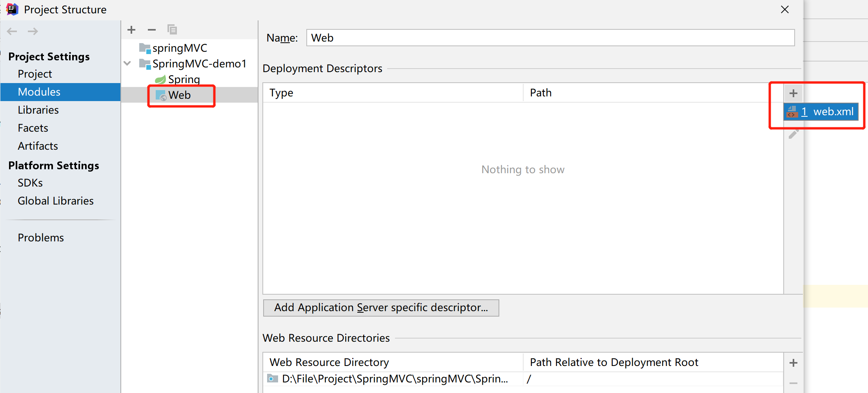Click the Name input field
Screen dimensions: 868x393
pyautogui.click(x=550, y=38)
